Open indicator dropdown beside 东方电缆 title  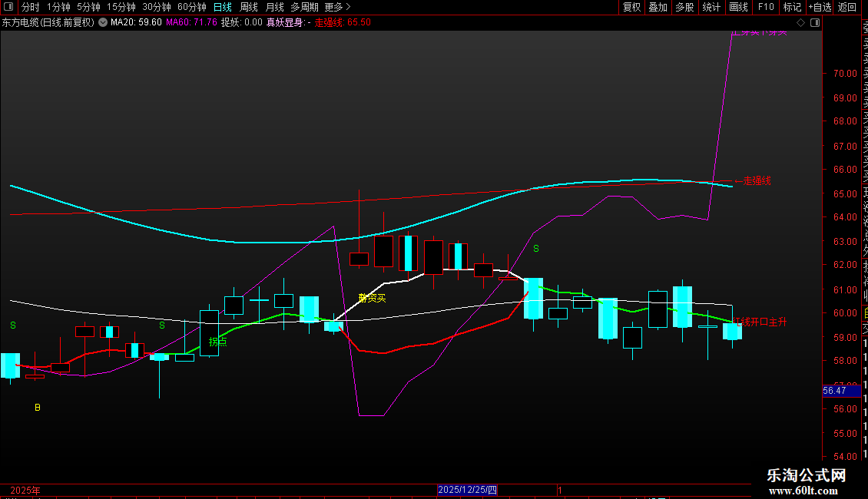tap(103, 23)
